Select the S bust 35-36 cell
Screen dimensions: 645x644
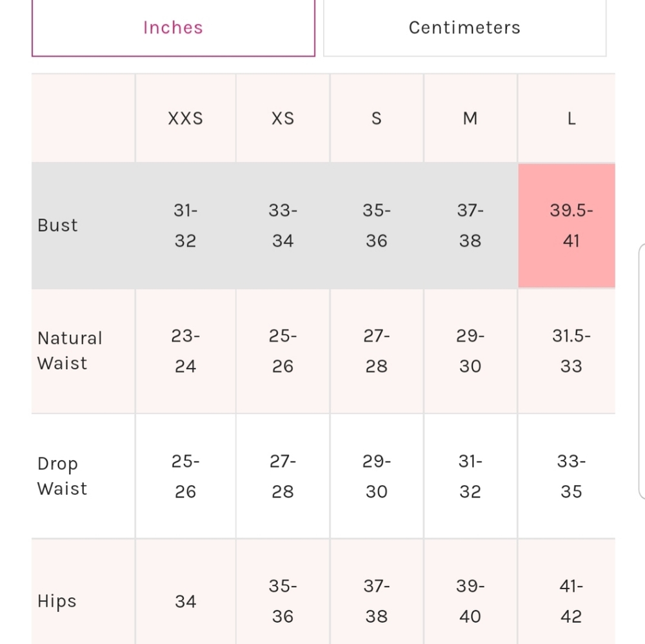coord(377,225)
